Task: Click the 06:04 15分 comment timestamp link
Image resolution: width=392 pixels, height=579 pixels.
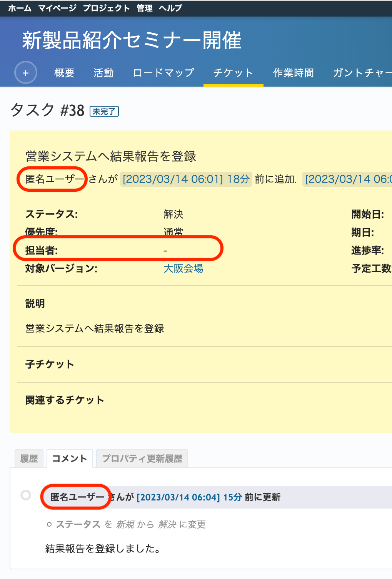Action: point(189,497)
